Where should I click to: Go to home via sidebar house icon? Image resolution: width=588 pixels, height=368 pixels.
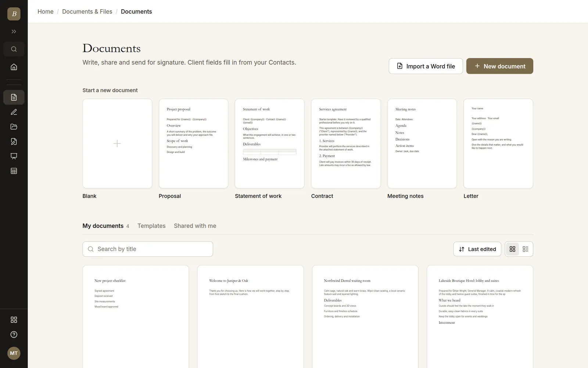14,67
